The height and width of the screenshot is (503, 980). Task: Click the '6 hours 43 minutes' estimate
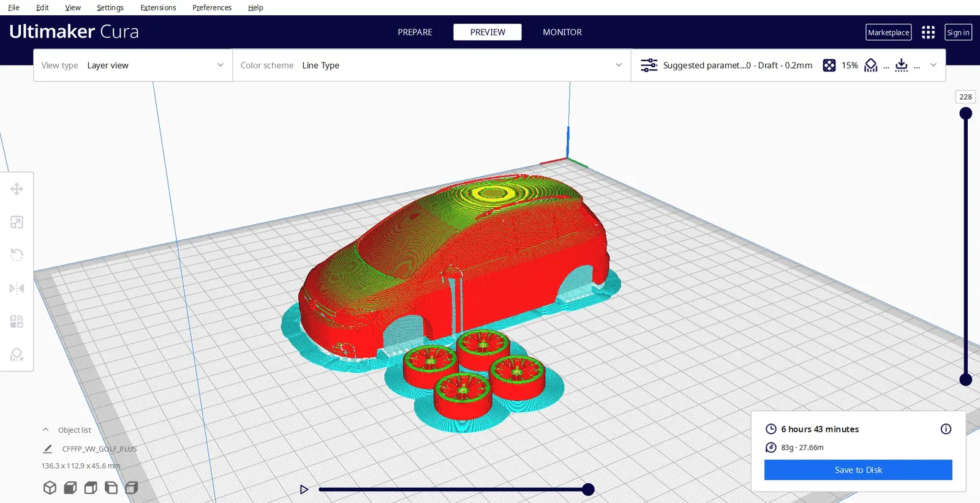820,429
